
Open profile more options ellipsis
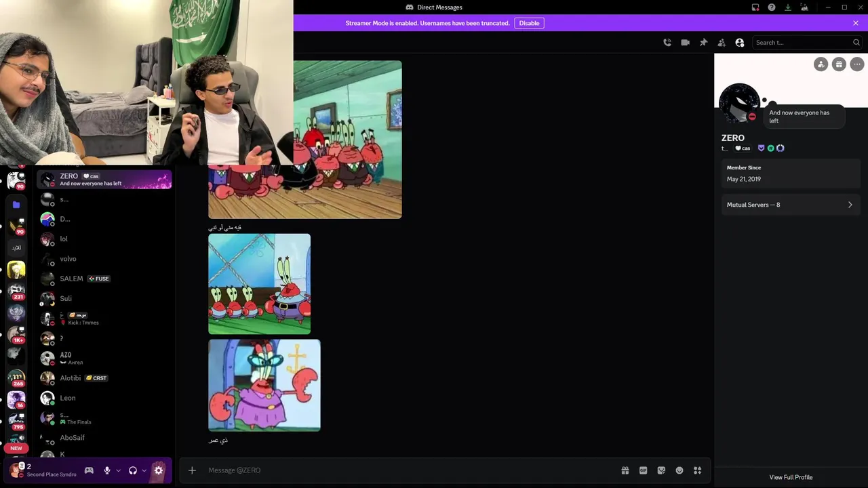[x=857, y=64]
